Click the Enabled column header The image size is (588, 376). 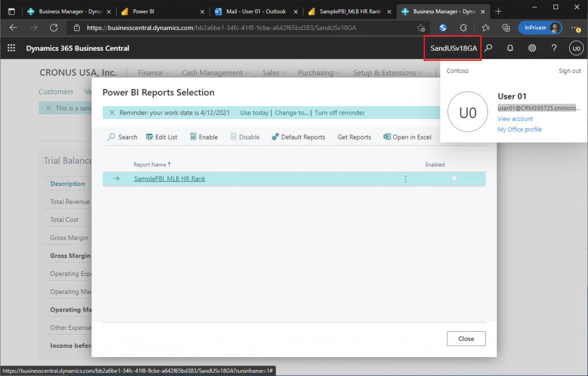pyautogui.click(x=435, y=164)
